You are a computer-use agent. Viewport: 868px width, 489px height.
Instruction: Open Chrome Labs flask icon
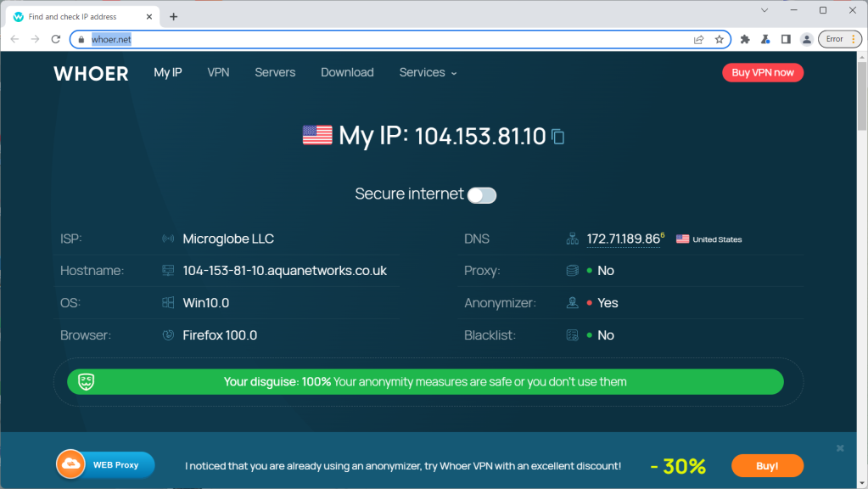click(x=765, y=39)
